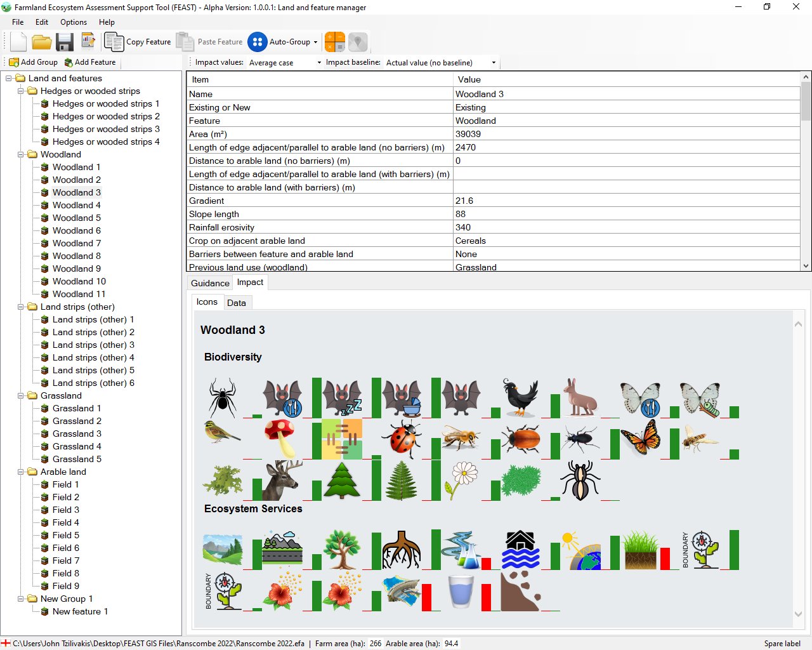Switch to the Data tab

pos(236,303)
